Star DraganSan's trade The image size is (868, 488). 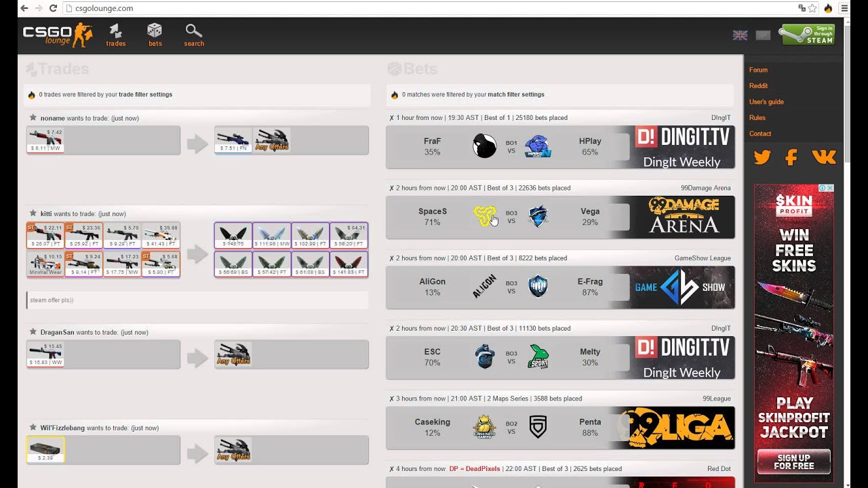click(x=33, y=332)
